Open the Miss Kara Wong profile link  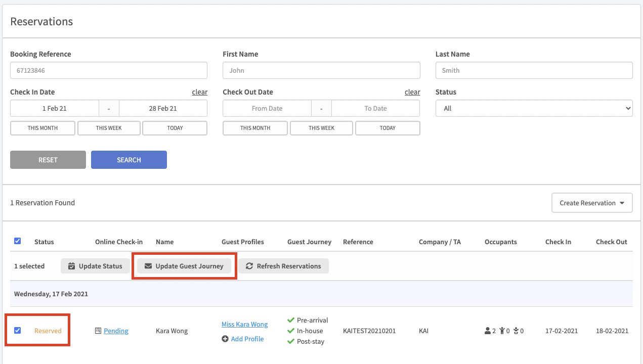[244, 324]
